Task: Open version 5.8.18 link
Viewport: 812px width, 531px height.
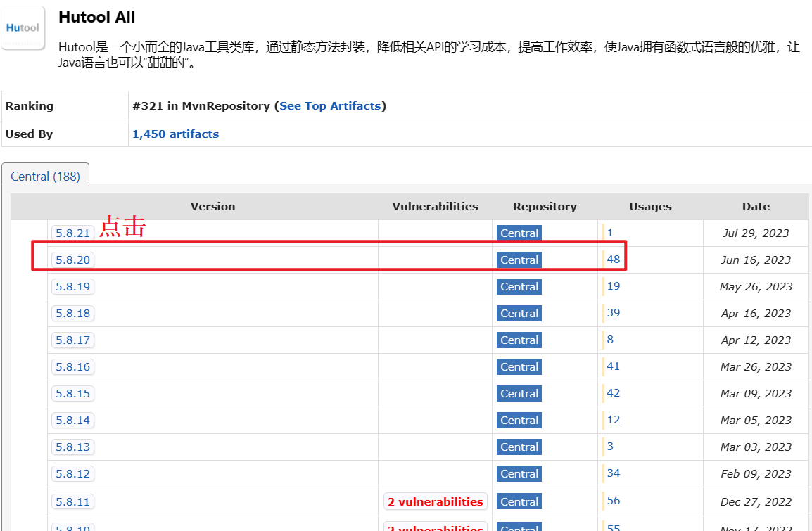Action: click(73, 313)
